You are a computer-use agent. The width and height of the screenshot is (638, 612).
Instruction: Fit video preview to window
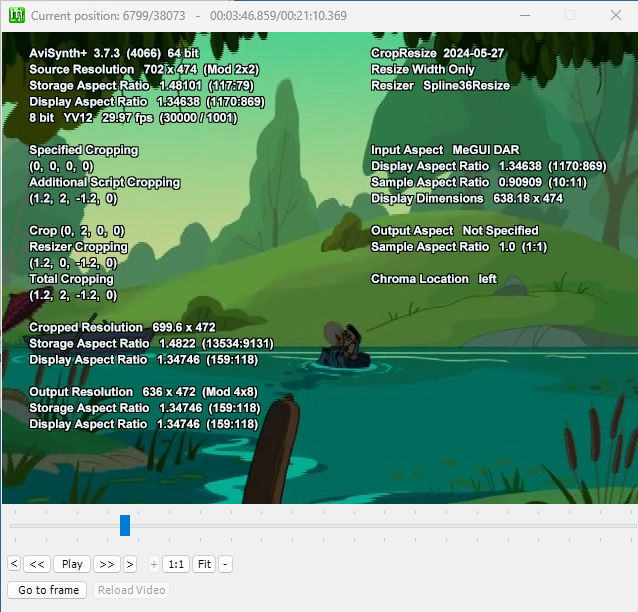click(204, 564)
